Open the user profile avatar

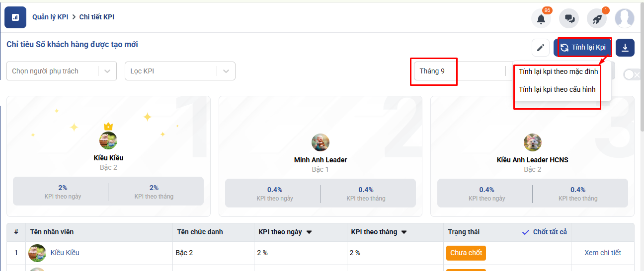point(625,18)
